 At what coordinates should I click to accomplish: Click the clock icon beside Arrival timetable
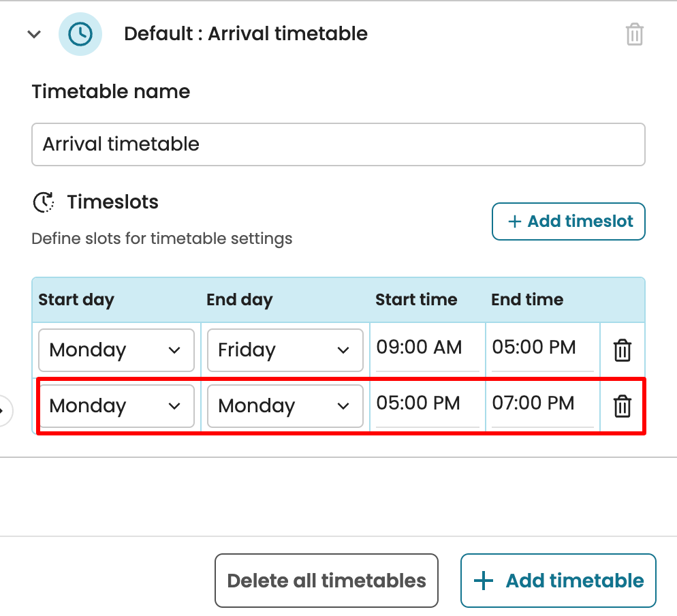(x=80, y=34)
